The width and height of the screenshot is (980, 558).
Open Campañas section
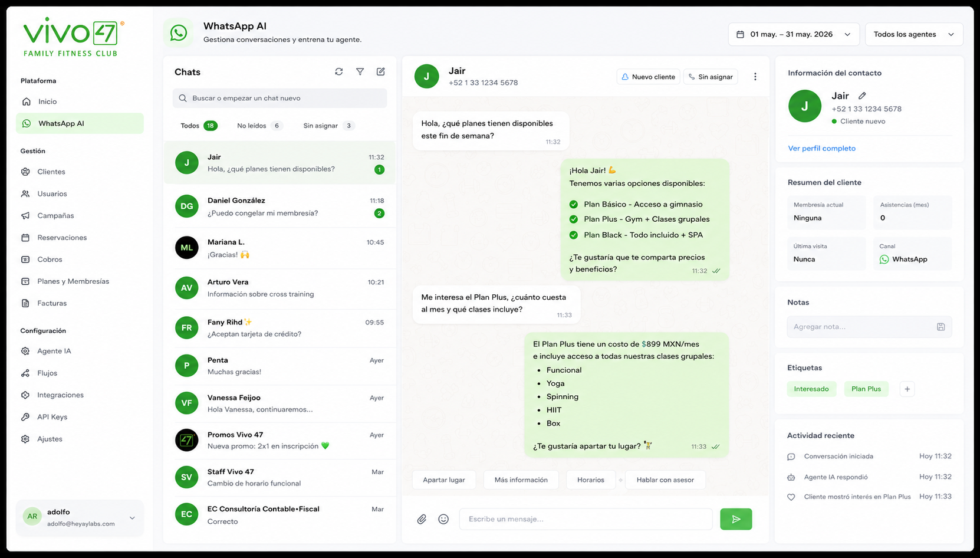point(80,215)
